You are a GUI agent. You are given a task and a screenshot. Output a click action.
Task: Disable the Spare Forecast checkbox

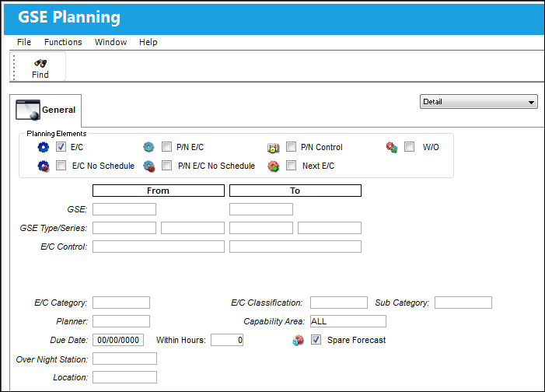[x=316, y=339]
